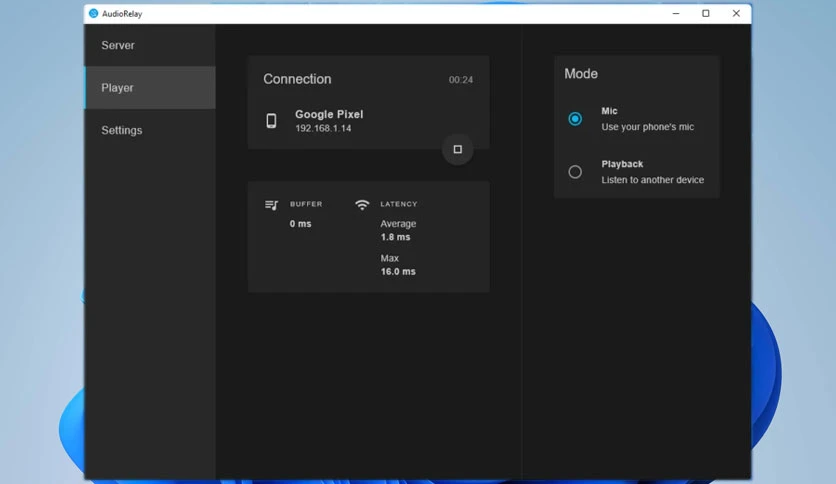Select the Mic mode radio button

(x=575, y=119)
